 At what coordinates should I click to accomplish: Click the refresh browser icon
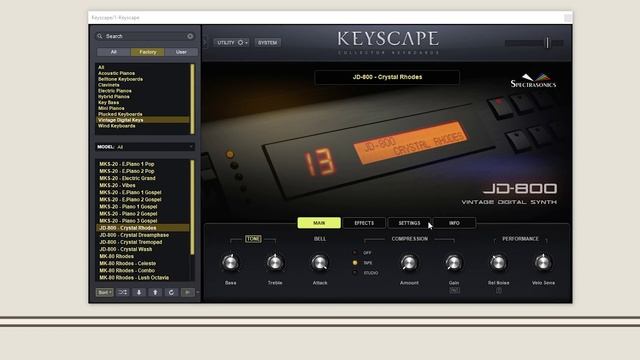(171, 292)
